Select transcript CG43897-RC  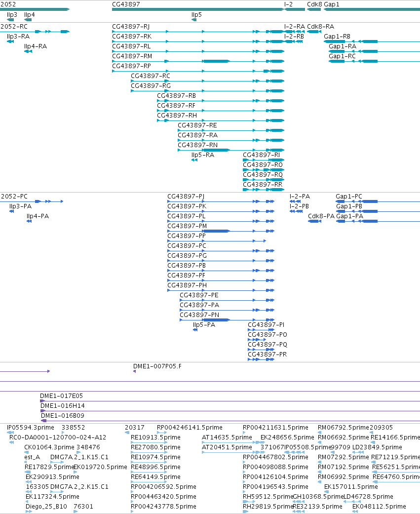(207, 81)
